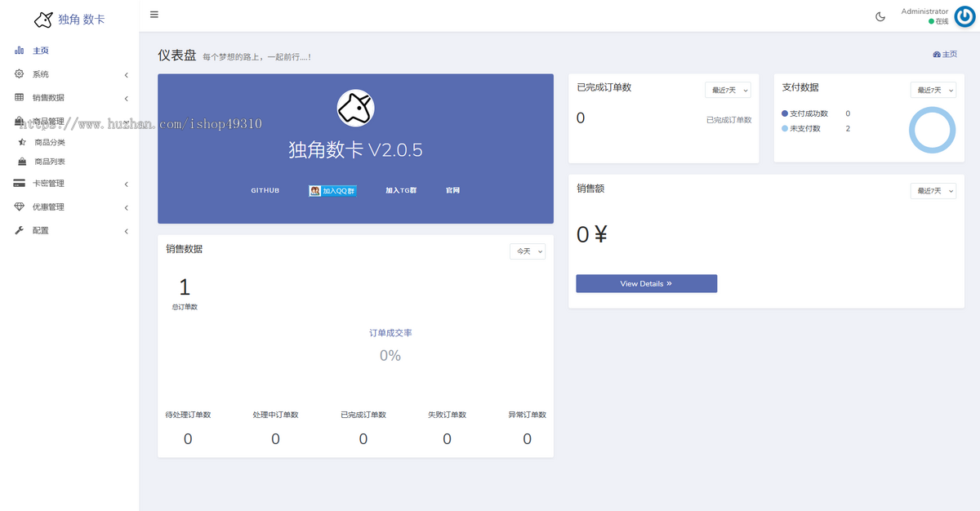This screenshot has width=980, height=511.
Task: Click the 支付成功数 legend dot
Action: pos(785,113)
